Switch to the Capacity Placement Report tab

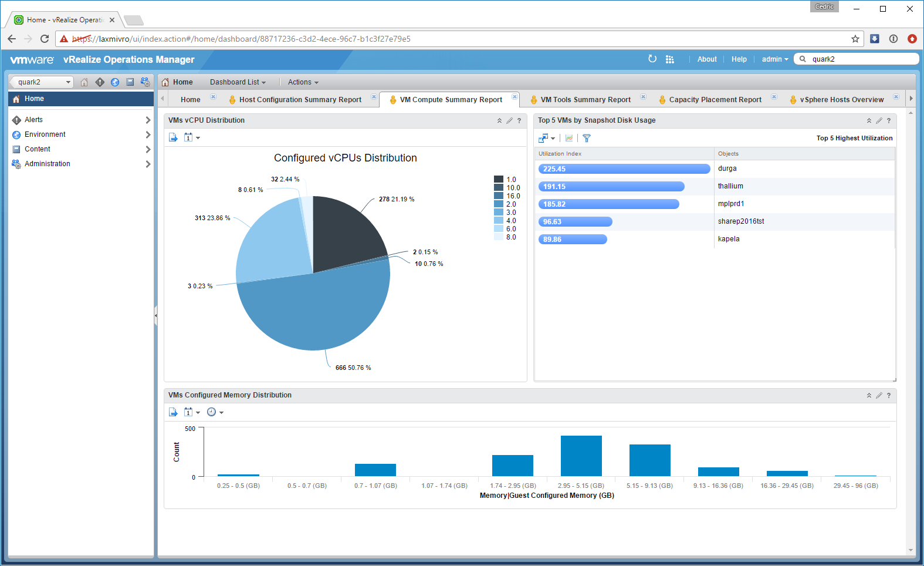[715, 100]
